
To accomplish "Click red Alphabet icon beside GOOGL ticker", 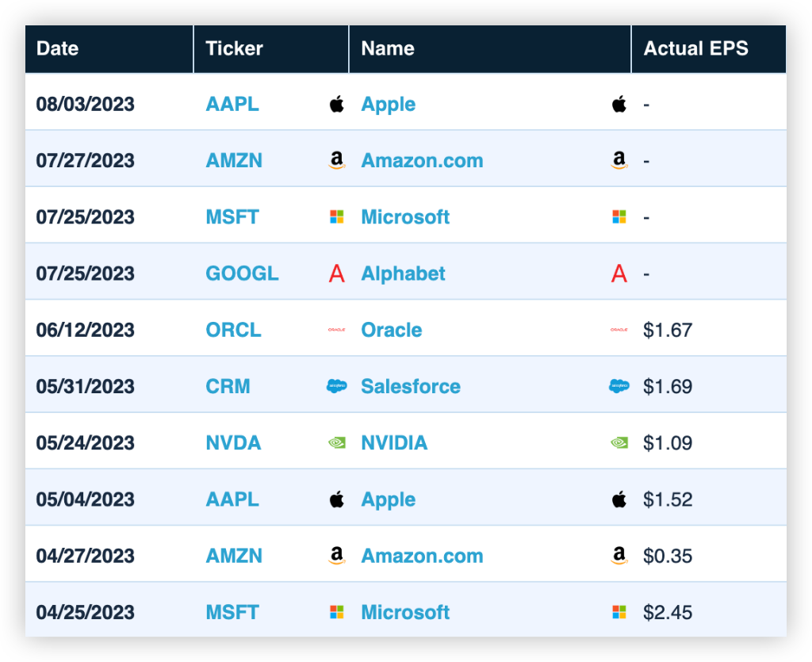I will pyautogui.click(x=337, y=274).
